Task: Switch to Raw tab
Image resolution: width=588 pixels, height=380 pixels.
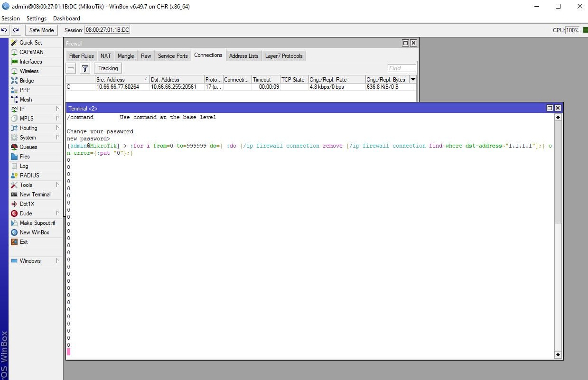Action: click(146, 56)
